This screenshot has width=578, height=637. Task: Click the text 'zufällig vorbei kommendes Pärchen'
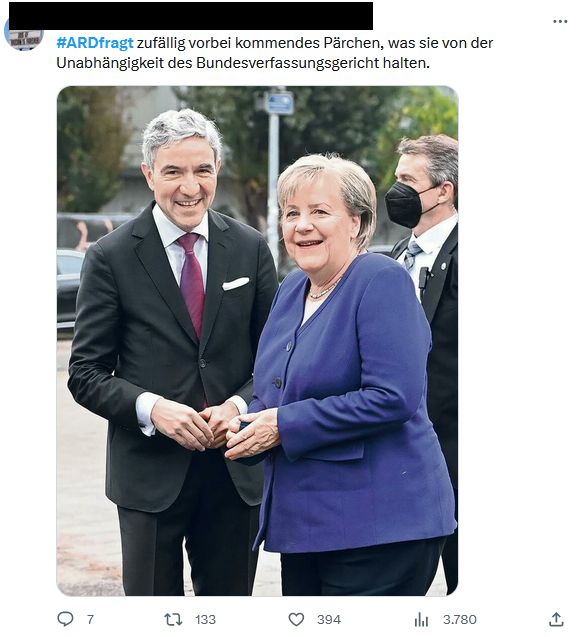(260, 43)
